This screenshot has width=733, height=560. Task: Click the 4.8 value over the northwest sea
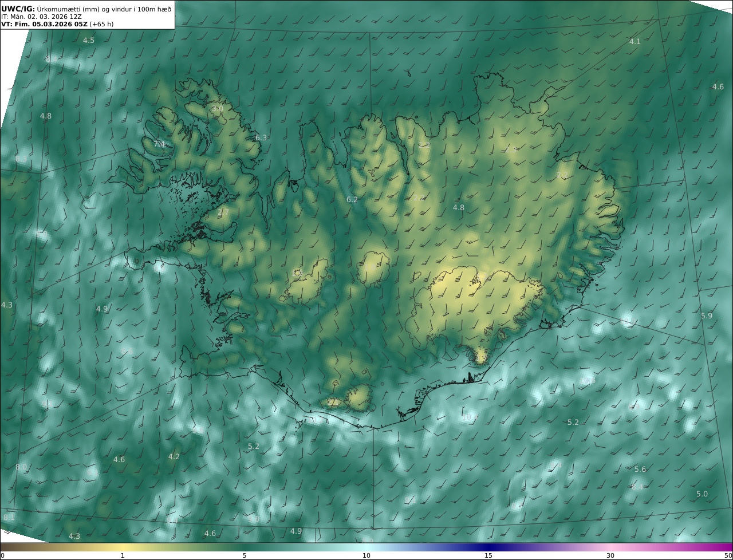[x=46, y=116]
